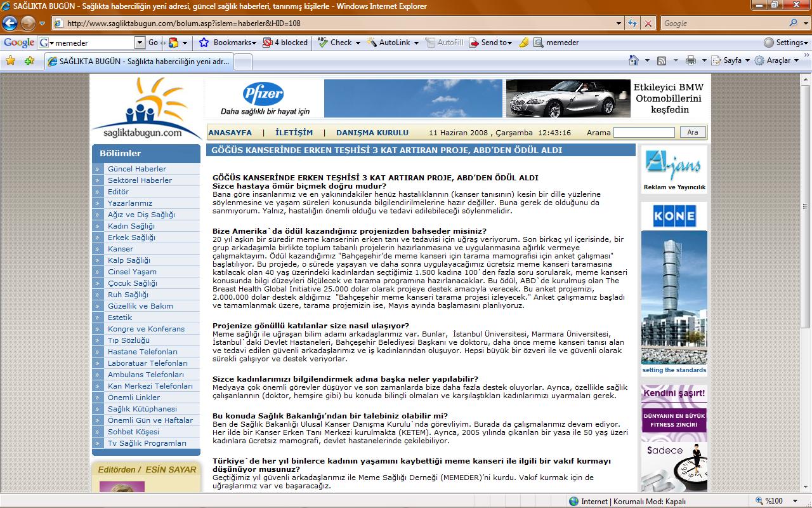Expand the address bar URL history dropdown
The image size is (812, 508).
tap(619, 23)
